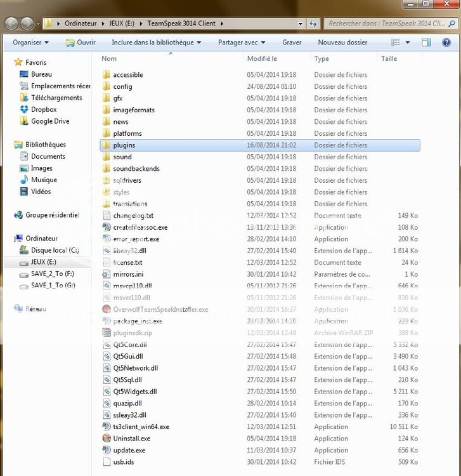The image size is (461, 476).
Task: Click the Nouveau dossier button
Action: click(x=342, y=43)
